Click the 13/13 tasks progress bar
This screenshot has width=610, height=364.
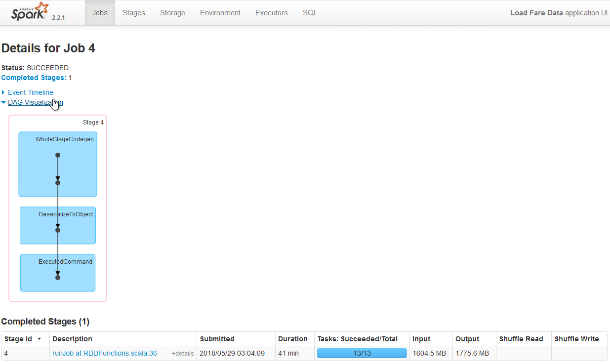362,353
